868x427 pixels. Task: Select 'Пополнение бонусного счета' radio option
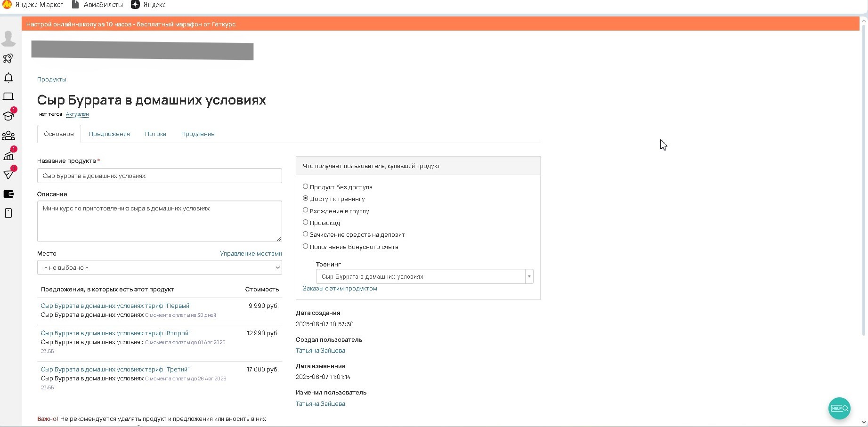coord(305,246)
